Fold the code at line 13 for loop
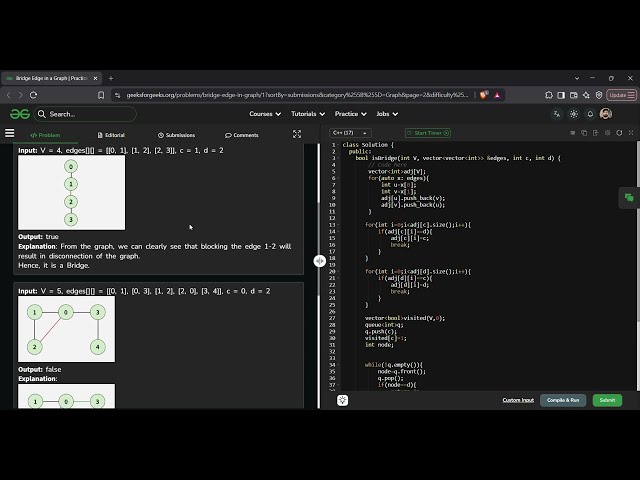The width and height of the screenshot is (640, 480). [338, 225]
